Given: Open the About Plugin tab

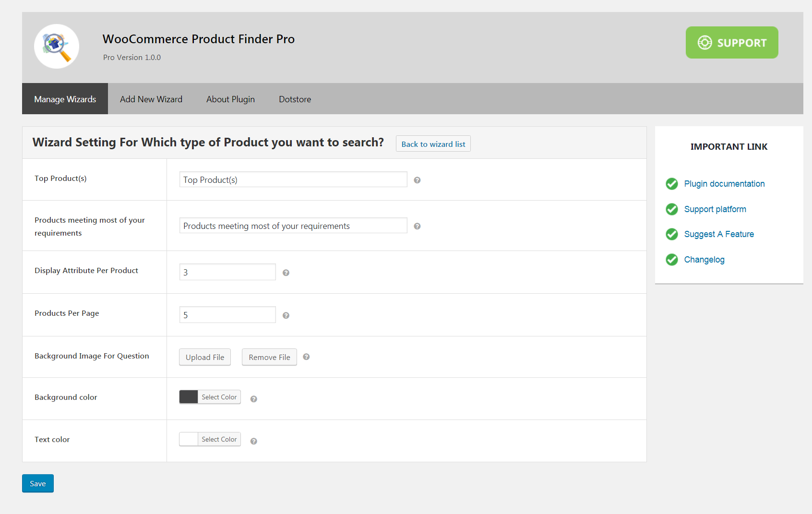Looking at the screenshot, I should click(x=230, y=99).
